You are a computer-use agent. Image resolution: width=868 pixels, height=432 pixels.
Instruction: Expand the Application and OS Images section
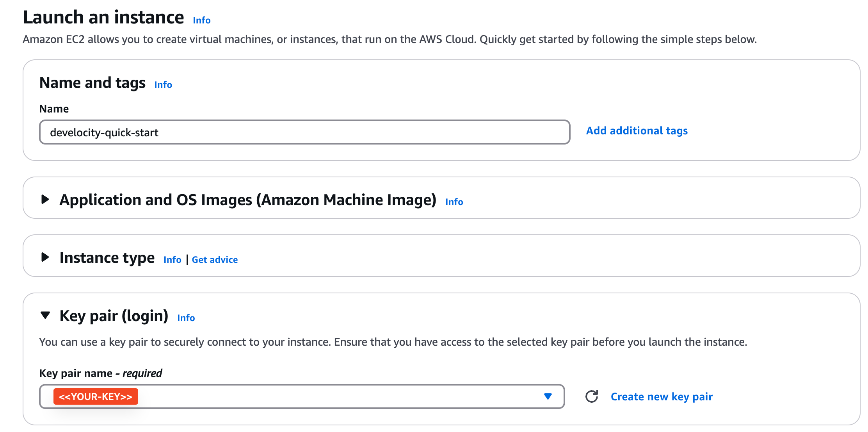coord(248,199)
